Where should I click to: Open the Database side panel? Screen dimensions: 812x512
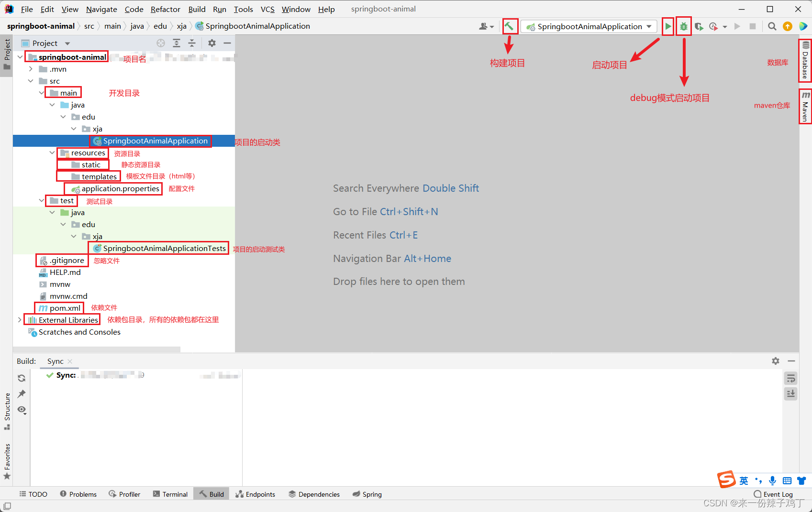805,61
